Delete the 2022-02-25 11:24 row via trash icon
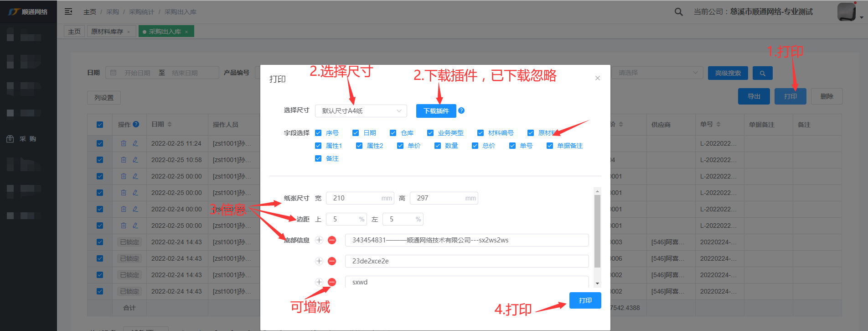The height and width of the screenshot is (331, 868). [124, 143]
